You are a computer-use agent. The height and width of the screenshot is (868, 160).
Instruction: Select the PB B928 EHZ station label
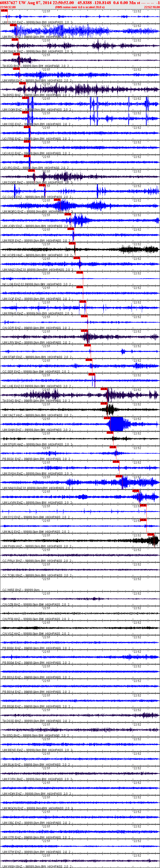point(36,706)
